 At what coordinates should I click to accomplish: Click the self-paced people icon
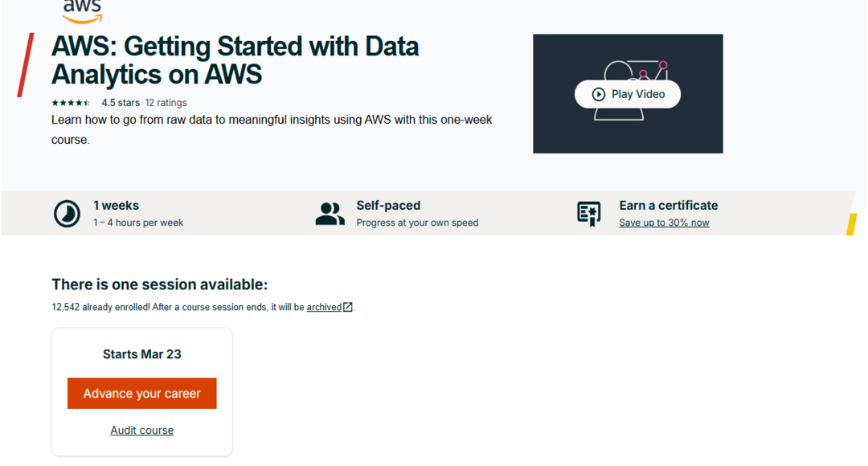330,214
